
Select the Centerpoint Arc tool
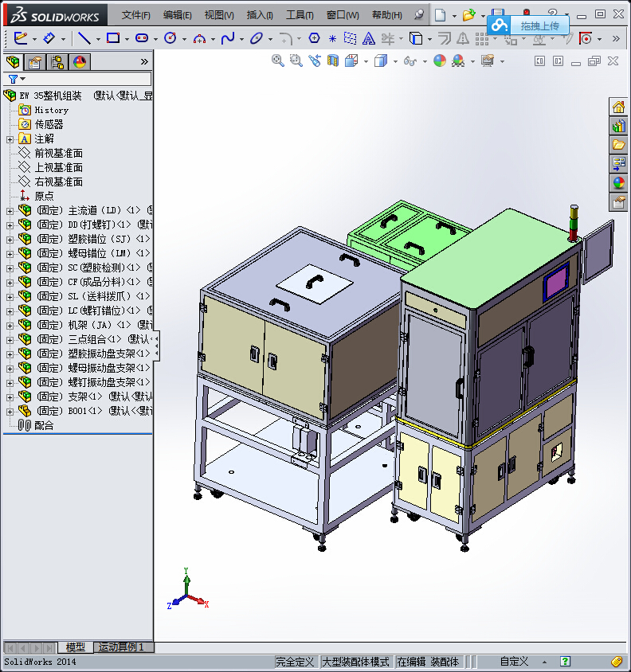click(199, 39)
